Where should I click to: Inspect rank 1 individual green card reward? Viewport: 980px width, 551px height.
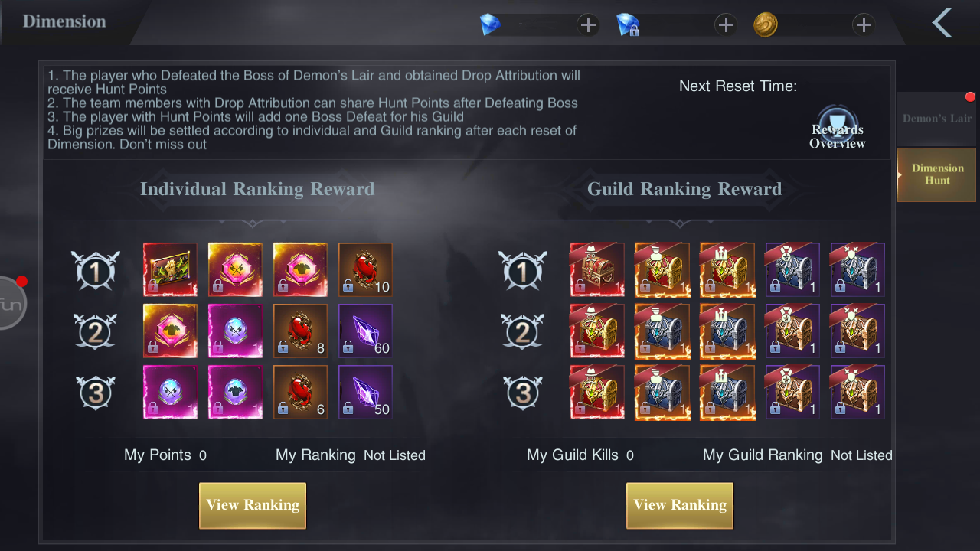tap(170, 269)
